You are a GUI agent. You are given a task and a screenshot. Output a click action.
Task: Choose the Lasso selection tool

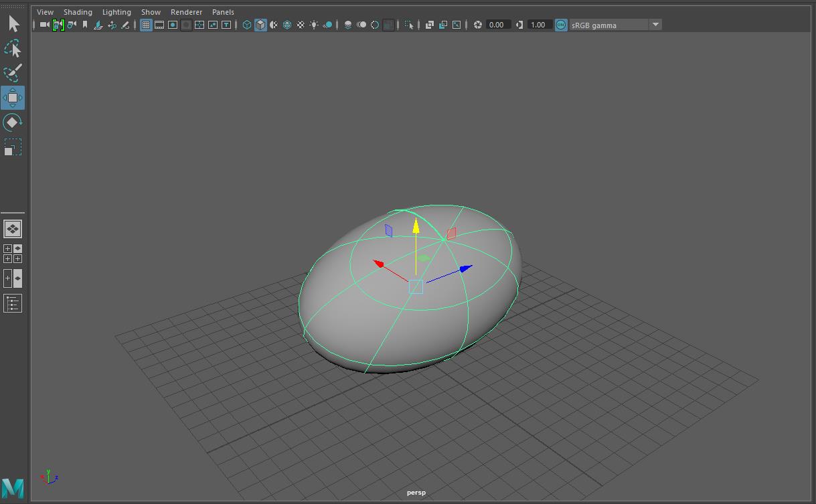tap(13, 49)
